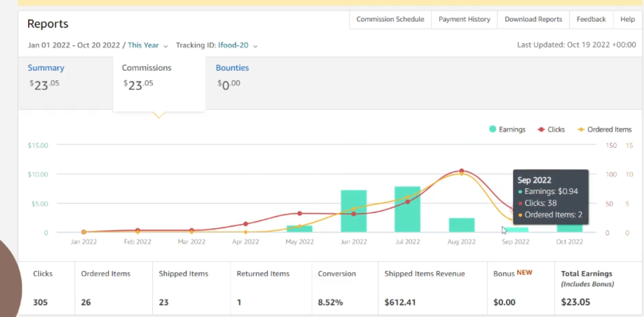Switch to the Bounties report tab
The width and height of the screenshot is (644, 317).
click(232, 78)
